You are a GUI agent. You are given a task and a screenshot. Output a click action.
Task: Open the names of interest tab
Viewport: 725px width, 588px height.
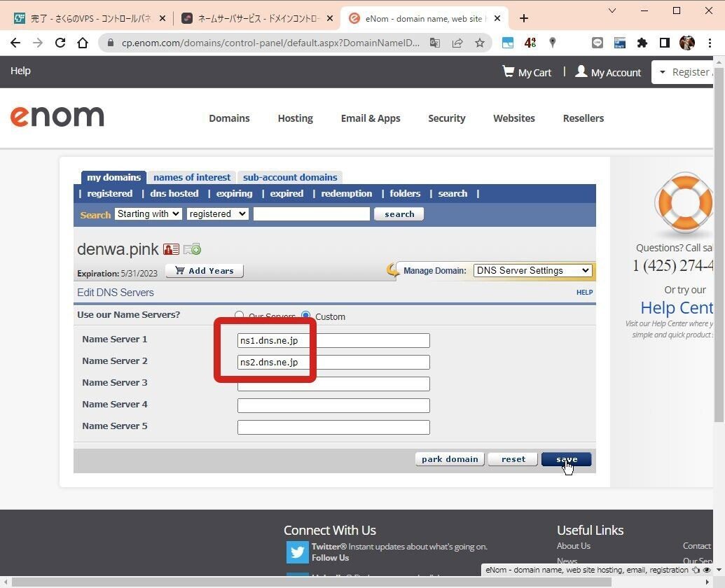click(x=192, y=177)
